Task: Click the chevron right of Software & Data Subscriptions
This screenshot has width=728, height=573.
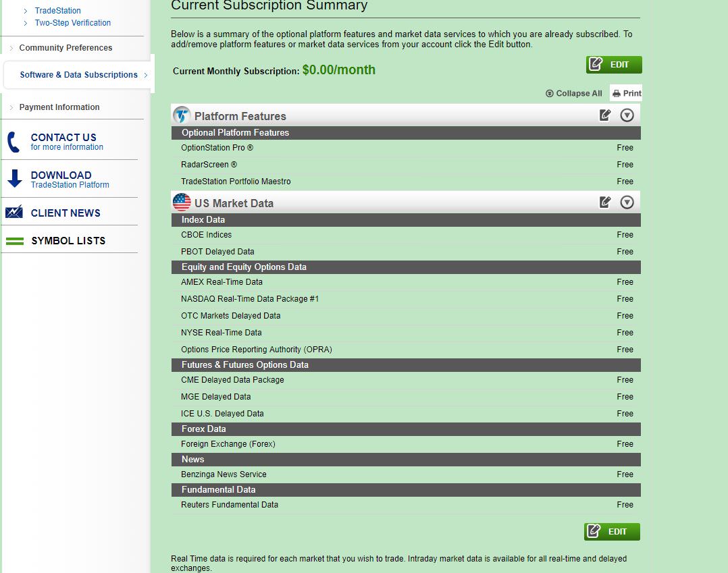Action: (146, 75)
